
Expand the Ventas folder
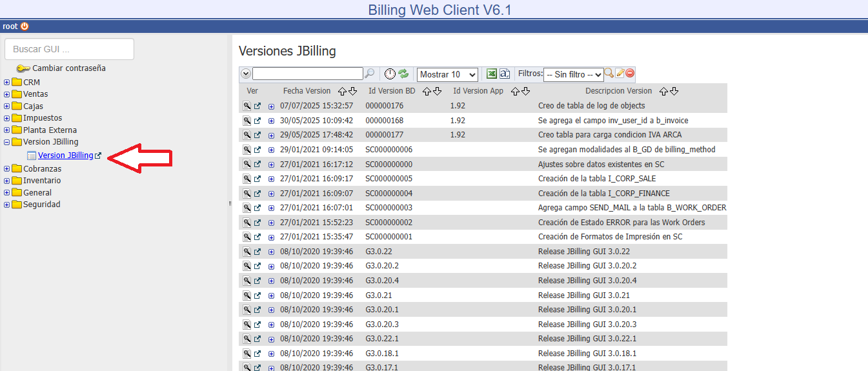coord(7,94)
